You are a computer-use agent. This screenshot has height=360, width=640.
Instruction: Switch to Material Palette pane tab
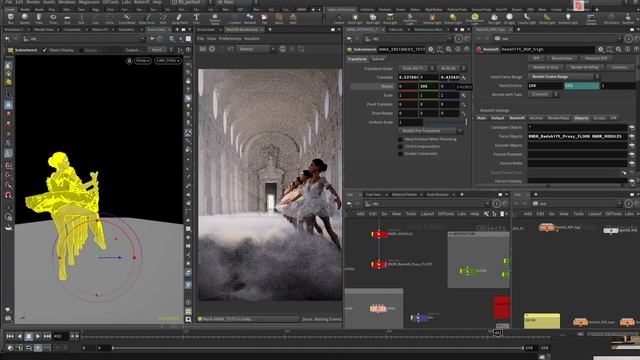[404, 195]
